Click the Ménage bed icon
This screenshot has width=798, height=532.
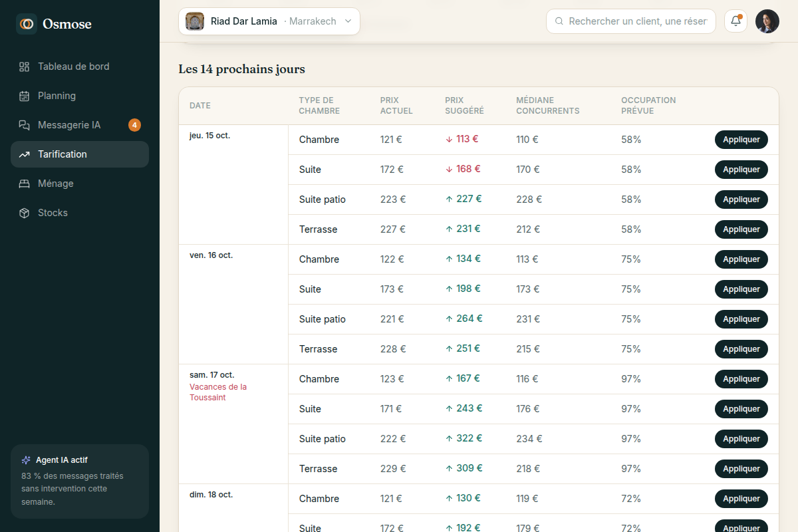(25, 184)
